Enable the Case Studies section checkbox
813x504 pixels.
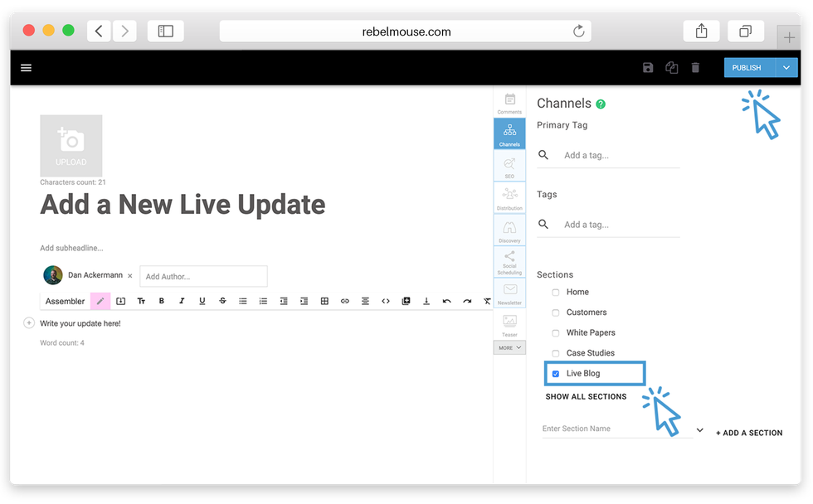556,353
